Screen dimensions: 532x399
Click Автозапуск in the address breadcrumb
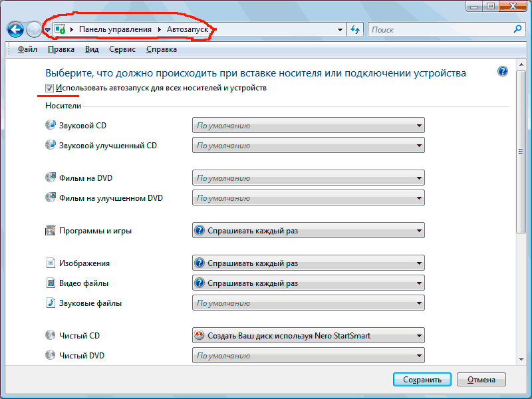click(188, 29)
